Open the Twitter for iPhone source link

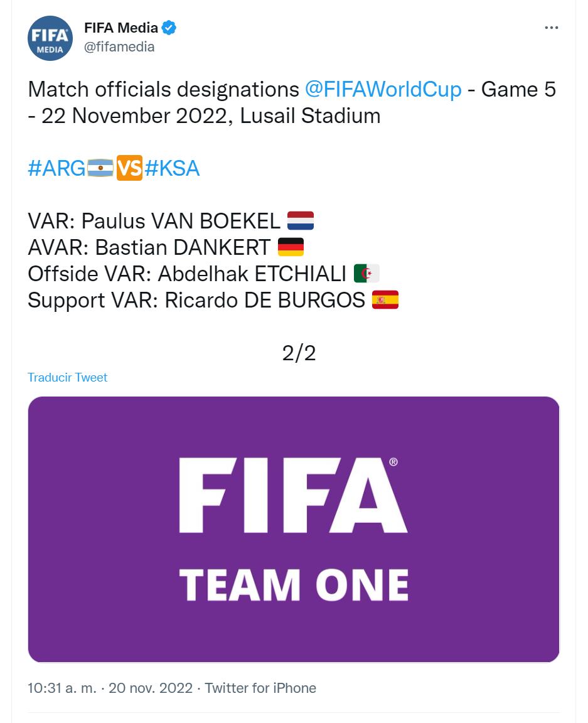260,688
